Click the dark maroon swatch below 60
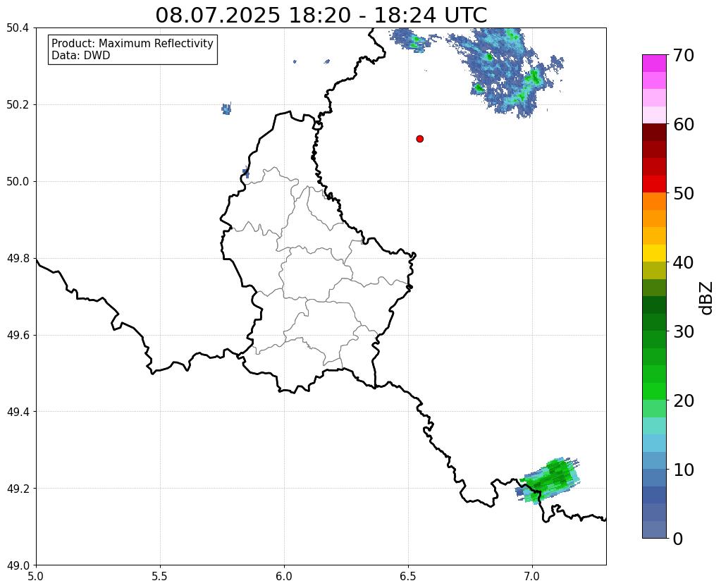The height and width of the screenshot is (588, 721). [x=654, y=132]
